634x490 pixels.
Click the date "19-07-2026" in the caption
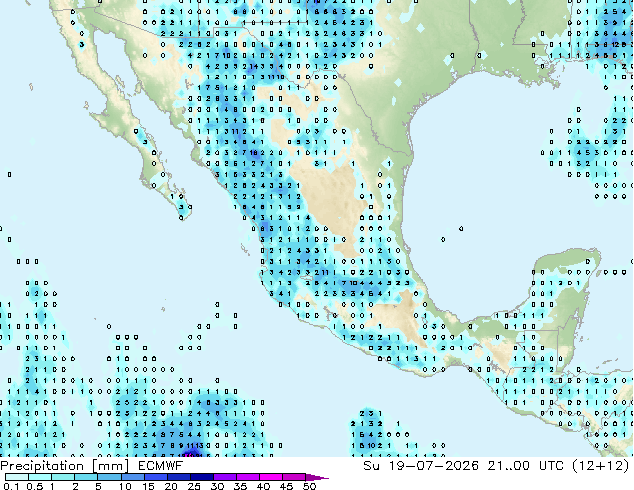[433, 466]
